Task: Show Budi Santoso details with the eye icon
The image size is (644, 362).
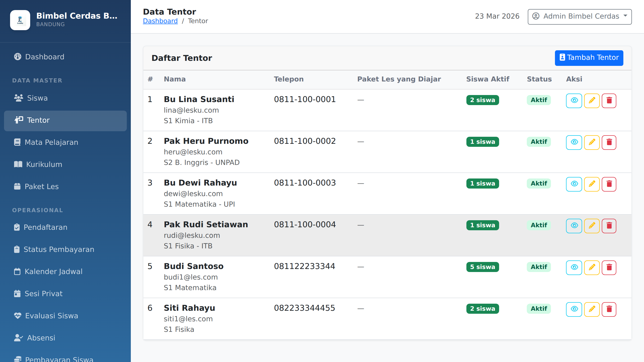Action: pyautogui.click(x=574, y=267)
